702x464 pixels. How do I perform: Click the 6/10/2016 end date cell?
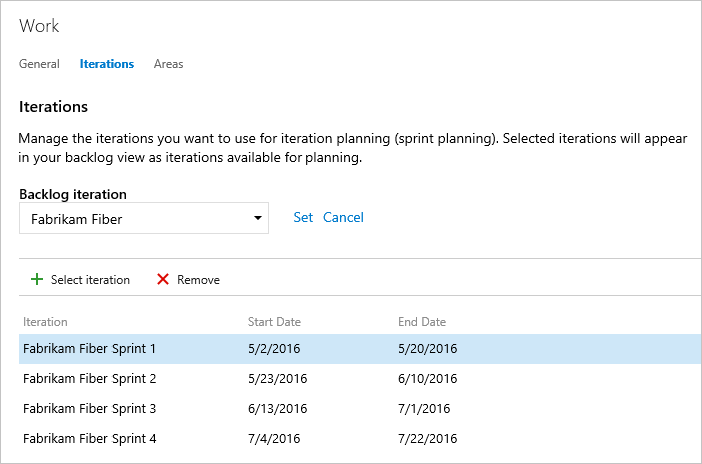click(x=428, y=378)
